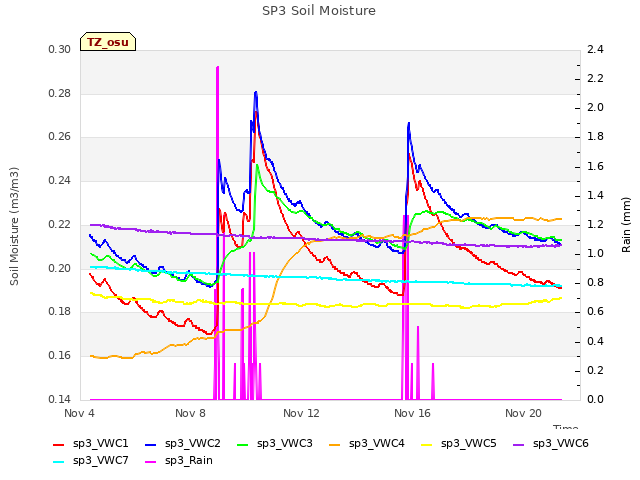Click the 1.2 rain axis value

click(x=596, y=224)
